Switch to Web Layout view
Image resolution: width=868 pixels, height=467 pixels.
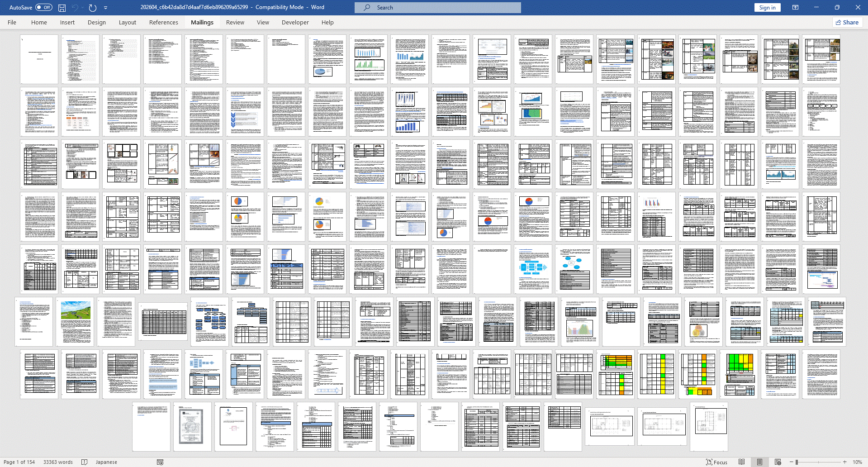(778, 462)
